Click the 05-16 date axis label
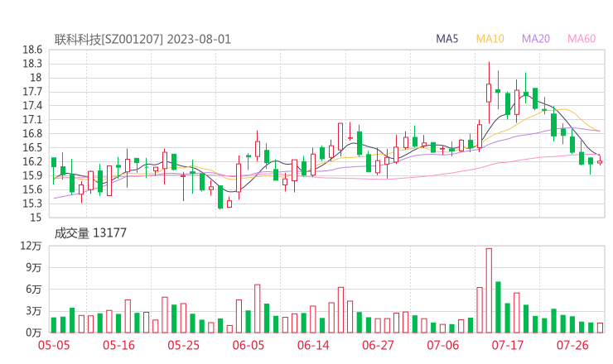613x364 pixels. click(x=118, y=345)
